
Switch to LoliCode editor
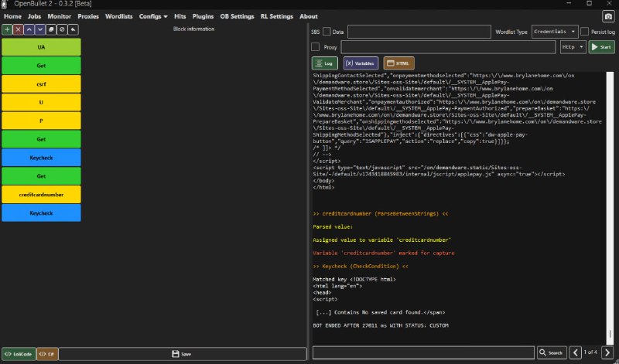[x=19, y=354]
